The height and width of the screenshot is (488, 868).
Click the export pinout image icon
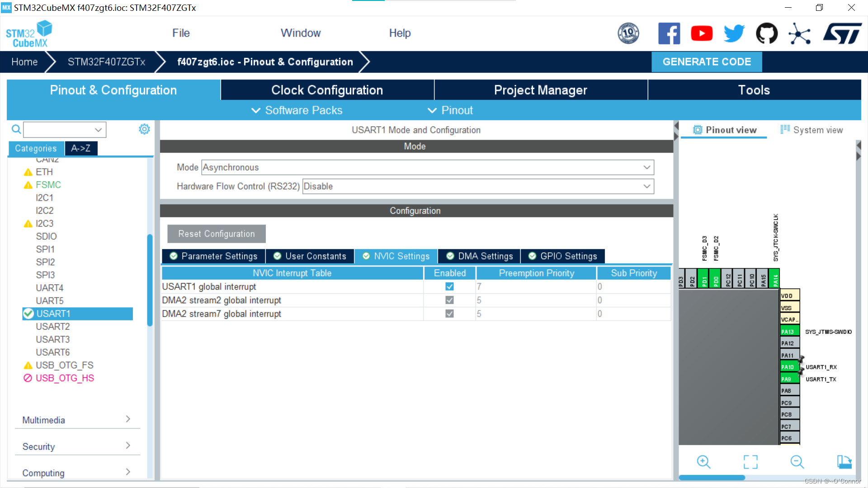(844, 461)
